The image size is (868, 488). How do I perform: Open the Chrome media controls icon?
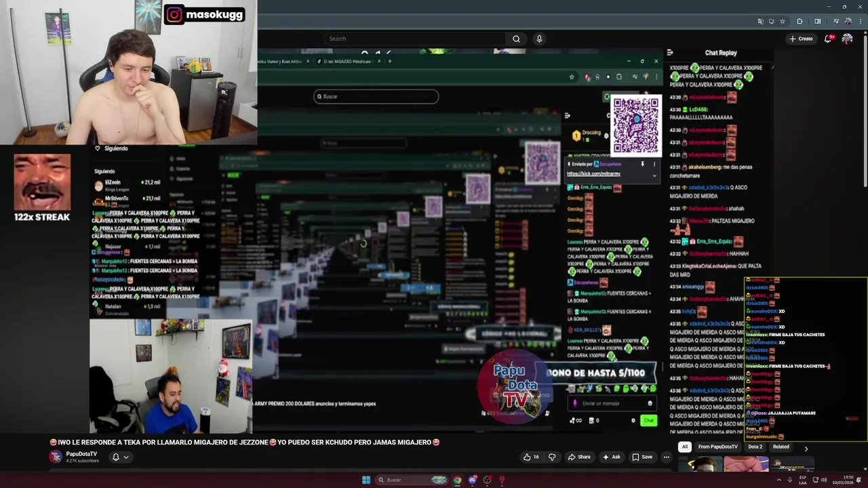pos(835,21)
